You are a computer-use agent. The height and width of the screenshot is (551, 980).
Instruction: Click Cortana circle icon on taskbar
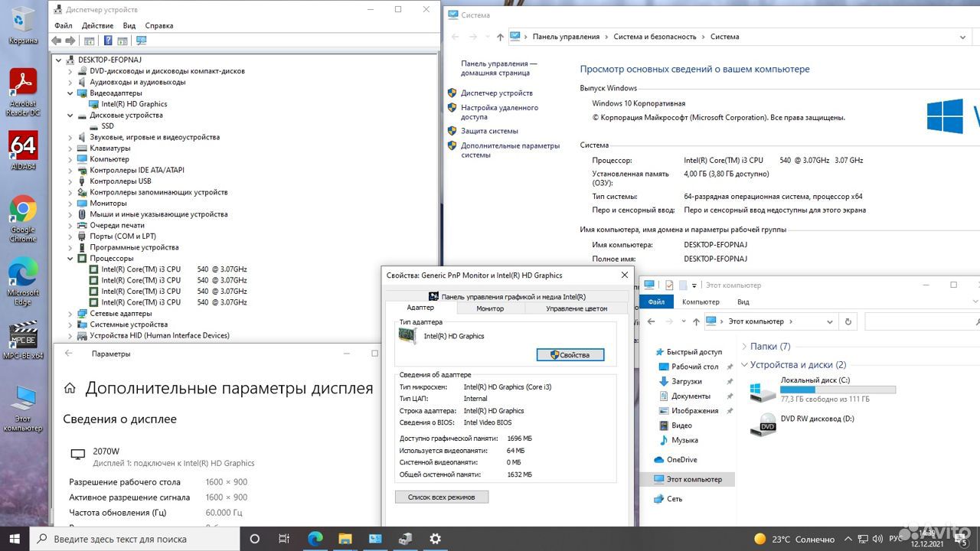pos(255,539)
